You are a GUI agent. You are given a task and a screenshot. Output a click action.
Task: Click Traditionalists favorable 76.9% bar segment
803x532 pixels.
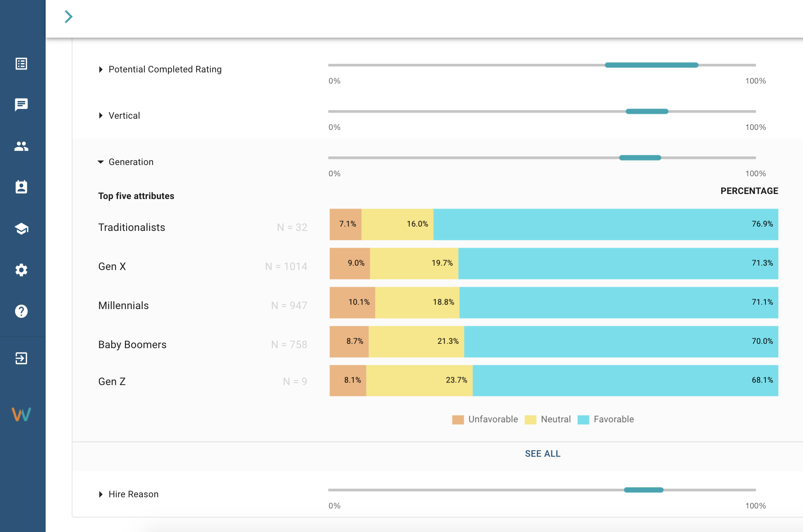pos(605,224)
